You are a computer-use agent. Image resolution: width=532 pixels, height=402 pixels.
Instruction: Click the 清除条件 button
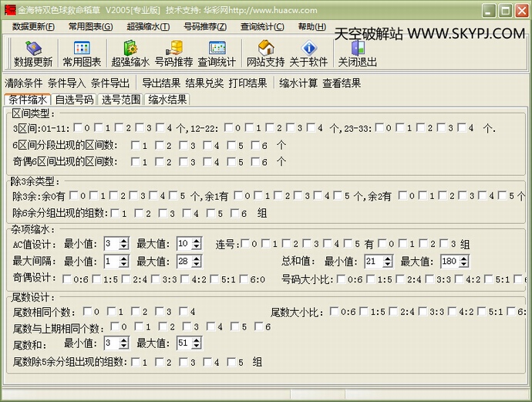(x=24, y=83)
